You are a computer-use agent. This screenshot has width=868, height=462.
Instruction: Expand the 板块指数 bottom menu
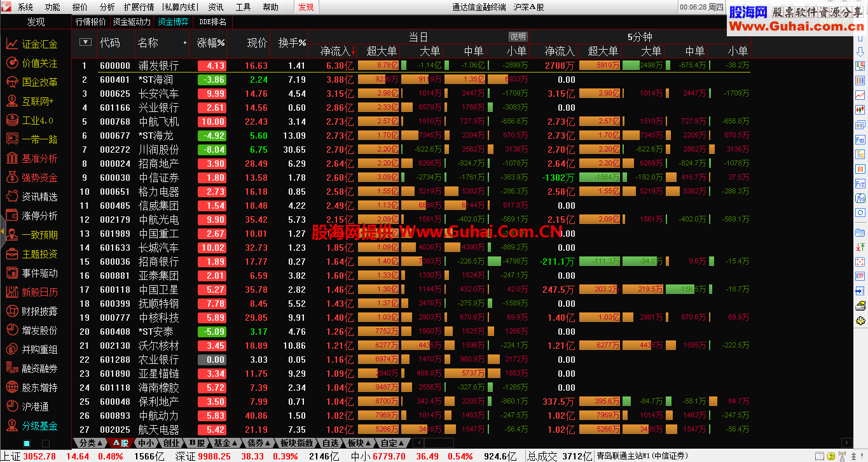(296, 443)
